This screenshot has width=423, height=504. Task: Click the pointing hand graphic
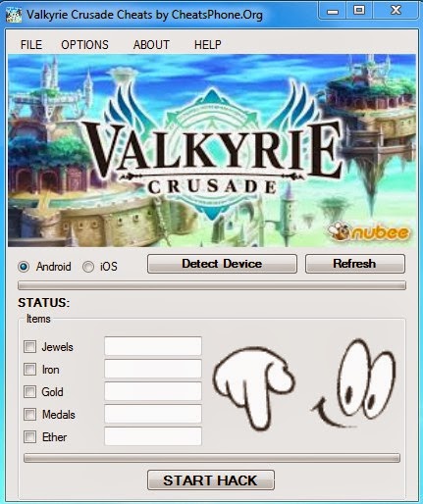click(254, 387)
